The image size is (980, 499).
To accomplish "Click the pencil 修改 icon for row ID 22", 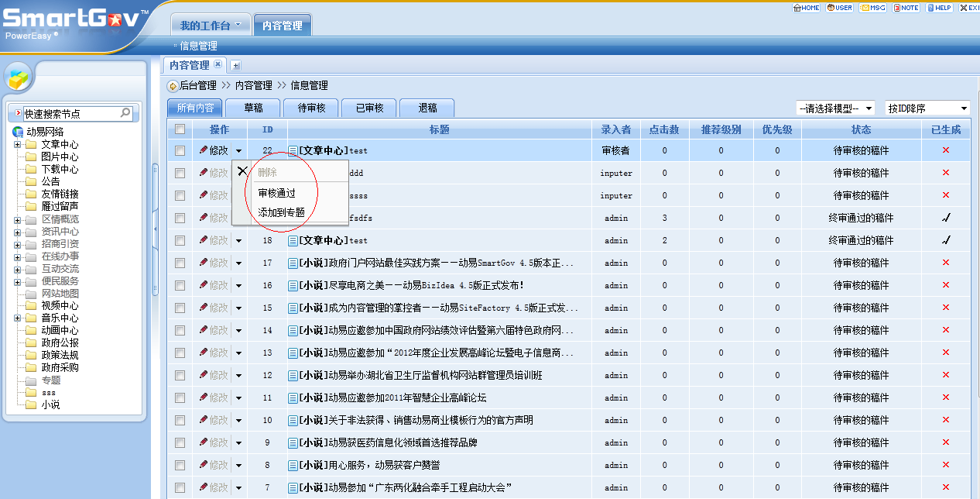I will coord(204,150).
